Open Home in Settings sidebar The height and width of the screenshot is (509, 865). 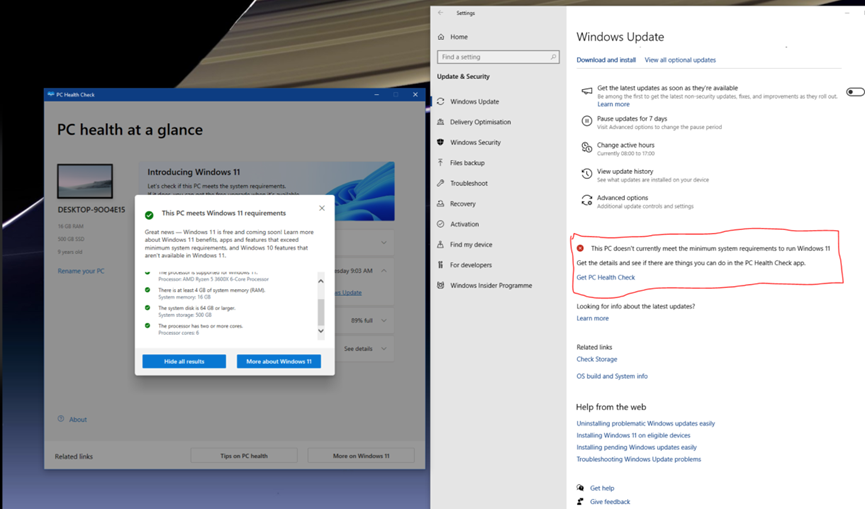(458, 37)
